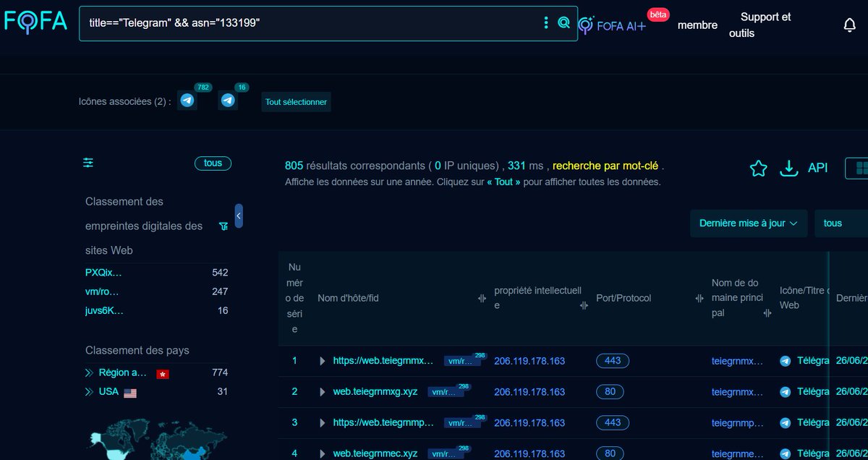Click the search magnifier icon in query box
The width and height of the screenshot is (868, 460).
[563, 23]
